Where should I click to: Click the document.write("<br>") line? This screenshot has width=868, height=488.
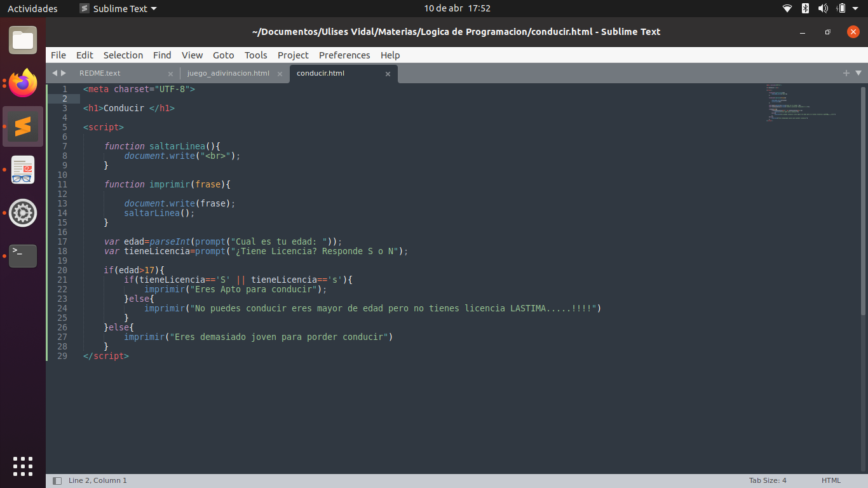(x=182, y=156)
